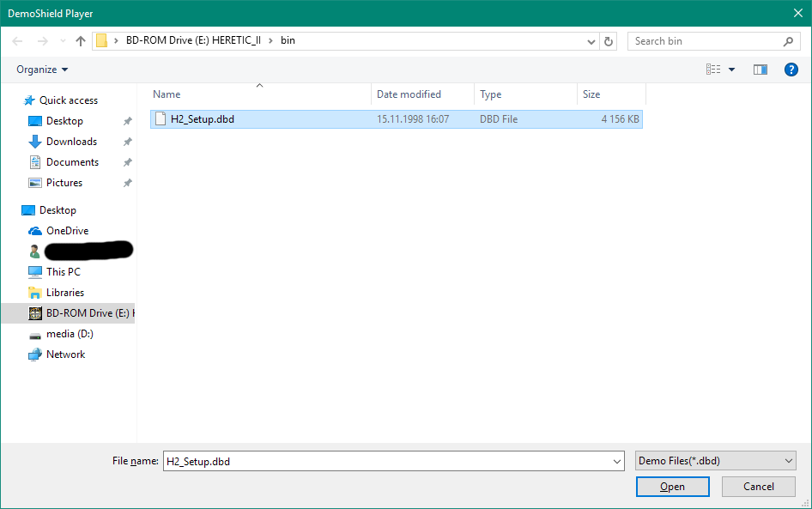This screenshot has width=812, height=509.
Task: Click the user profile folder icon
Action: (34, 251)
